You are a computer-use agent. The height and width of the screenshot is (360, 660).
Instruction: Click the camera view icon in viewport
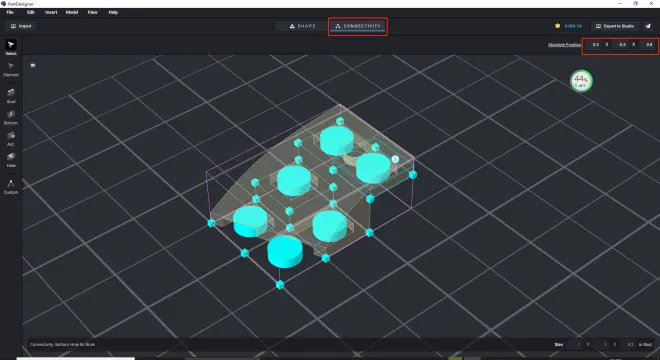tap(33, 65)
